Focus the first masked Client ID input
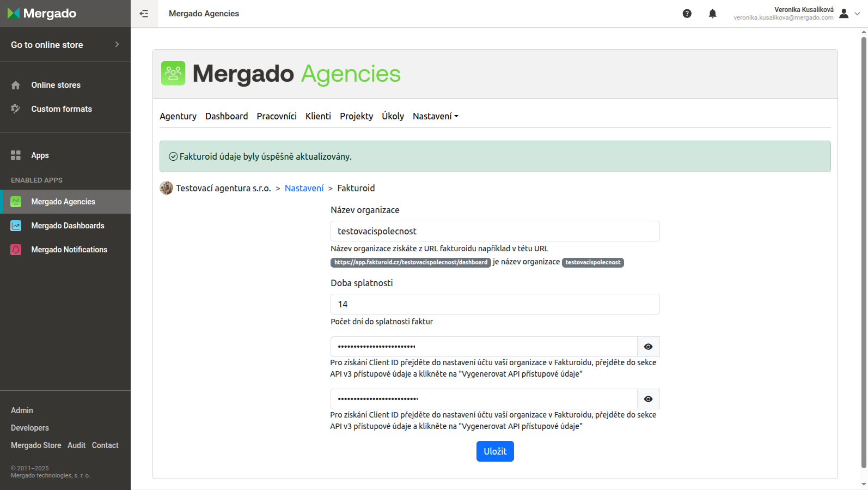Screen dimensions: 868x490 click(484, 347)
